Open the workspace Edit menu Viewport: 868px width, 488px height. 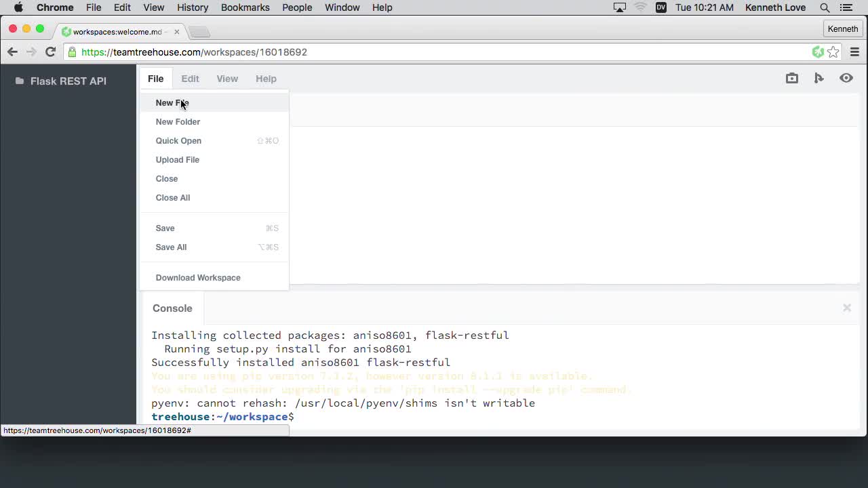pyautogui.click(x=190, y=79)
